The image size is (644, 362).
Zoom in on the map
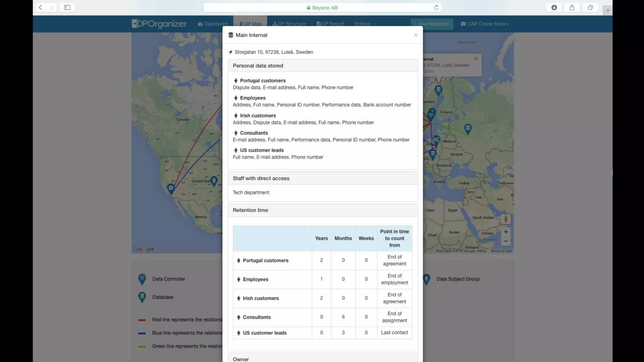(x=506, y=232)
